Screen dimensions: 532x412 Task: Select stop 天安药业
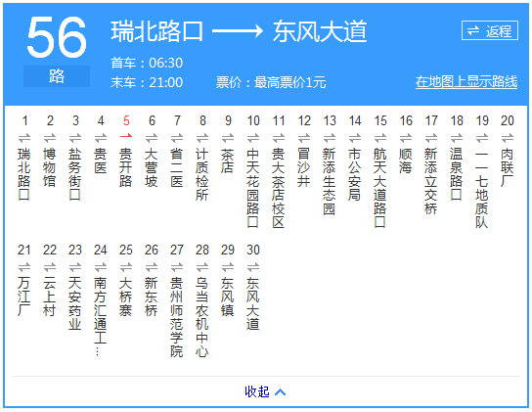75,303
